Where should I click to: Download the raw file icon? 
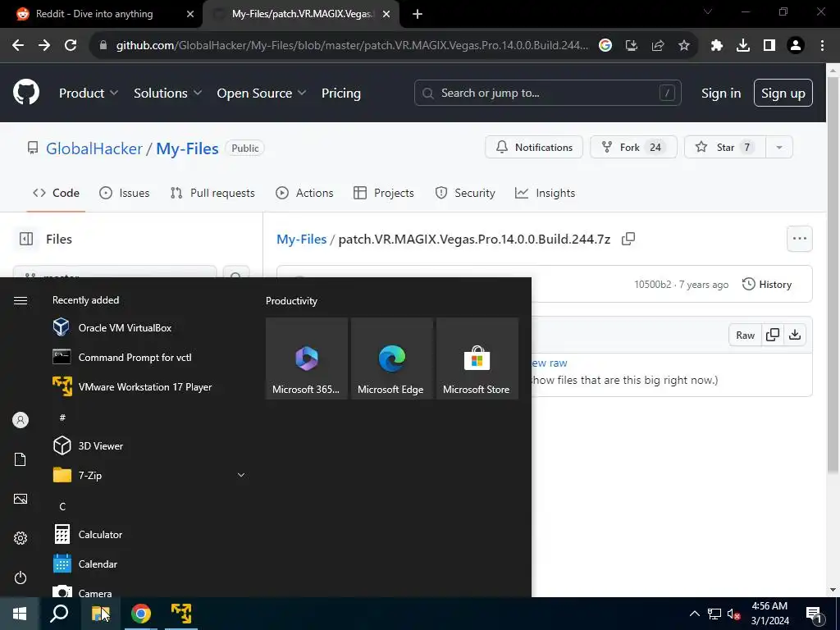(x=795, y=335)
